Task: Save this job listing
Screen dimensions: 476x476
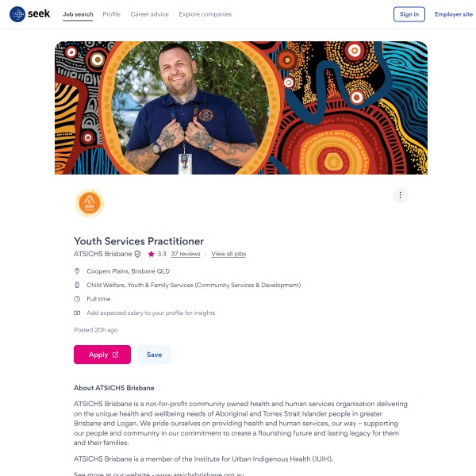Action: 154,355
